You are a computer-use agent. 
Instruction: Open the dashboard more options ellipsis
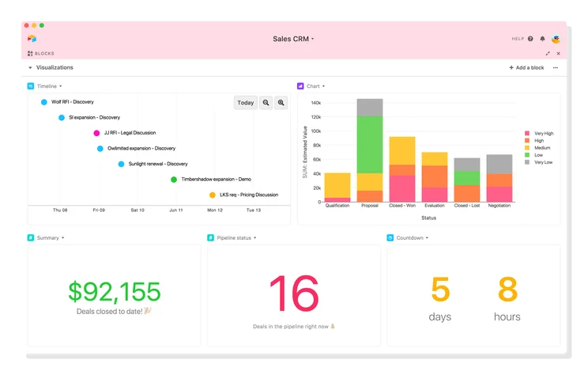[556, 67]
